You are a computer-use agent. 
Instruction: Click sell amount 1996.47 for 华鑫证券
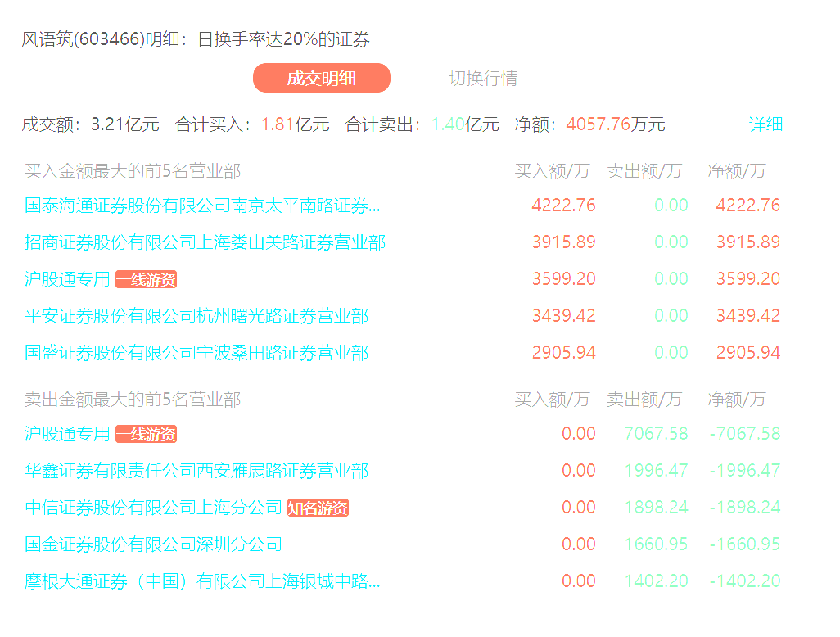[x=657, y=471]
